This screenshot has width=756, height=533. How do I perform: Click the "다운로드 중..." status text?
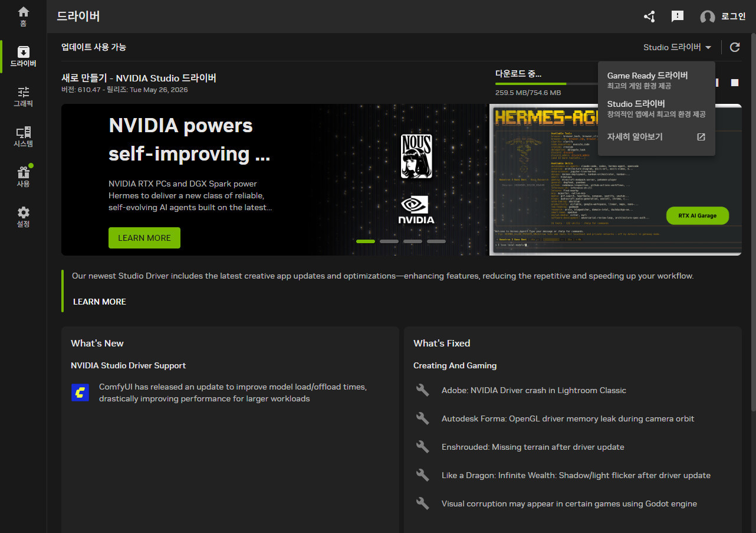tap(518, 74)
